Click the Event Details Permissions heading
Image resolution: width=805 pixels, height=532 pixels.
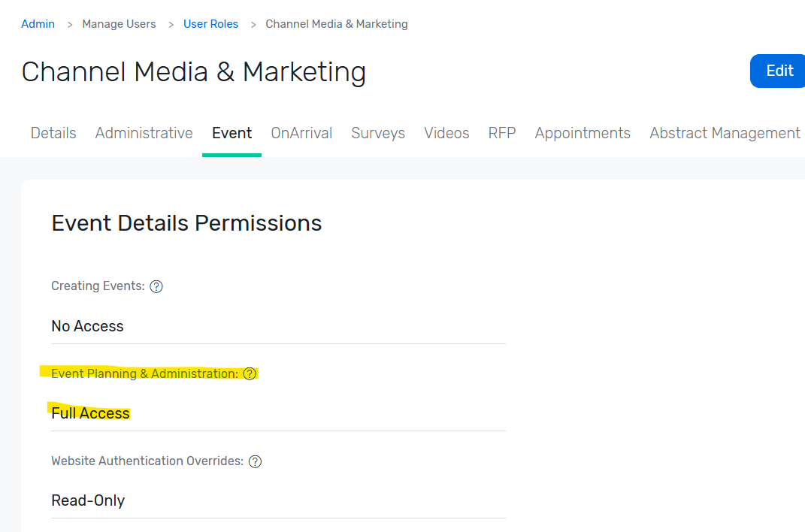pyautogui.click(x=186, y=223)
